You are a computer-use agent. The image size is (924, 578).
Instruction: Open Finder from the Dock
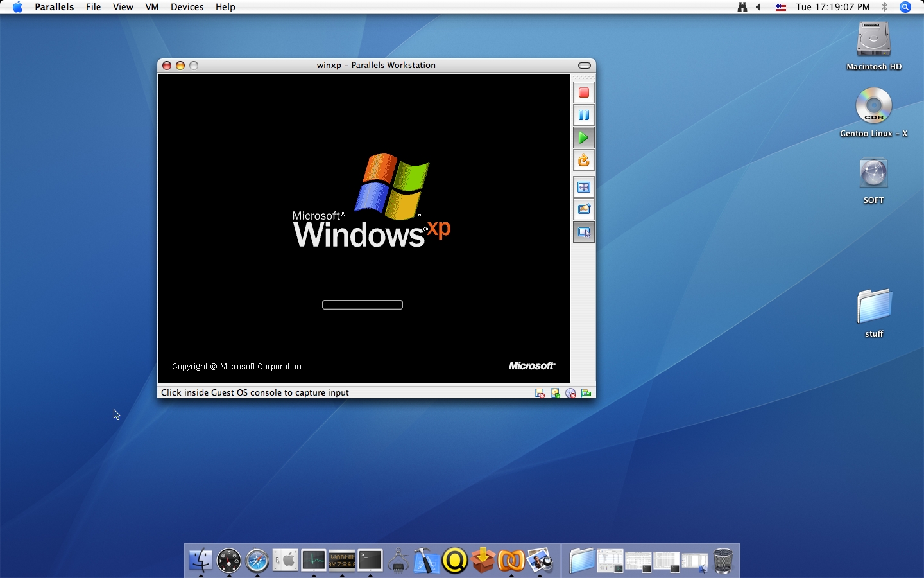[x=201, y=561]
